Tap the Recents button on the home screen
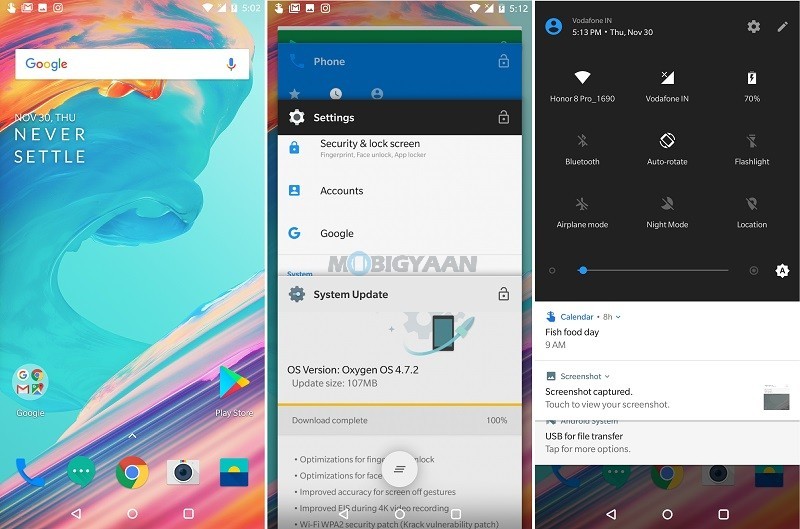The height and width of the screenshot is (529, 800). tap(188, 514)
